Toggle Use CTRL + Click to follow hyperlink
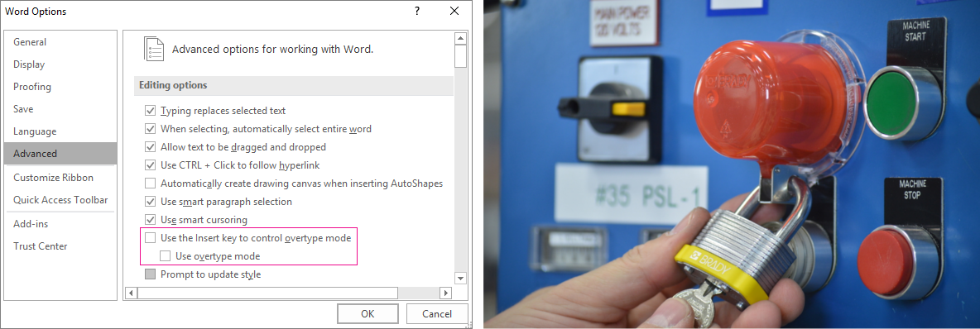The height and width of the screenshot is (329, 980). (x=150, y=165)
